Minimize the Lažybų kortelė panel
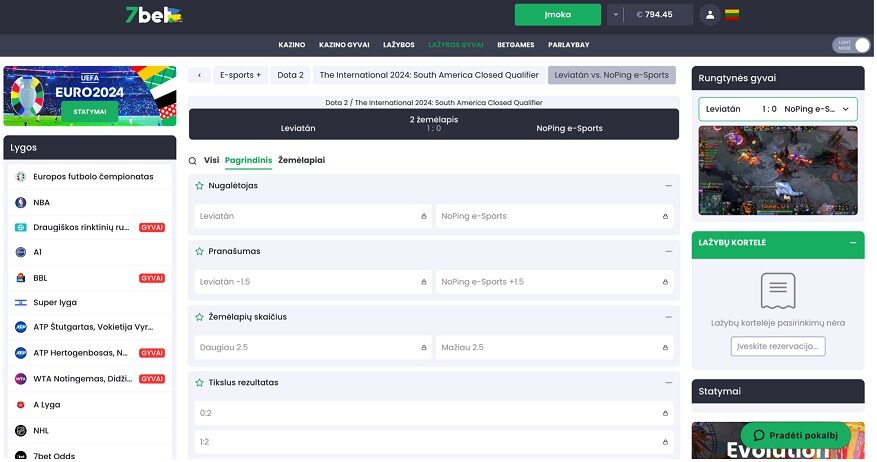Screen dimensions: 877x462 click(853, 243)
